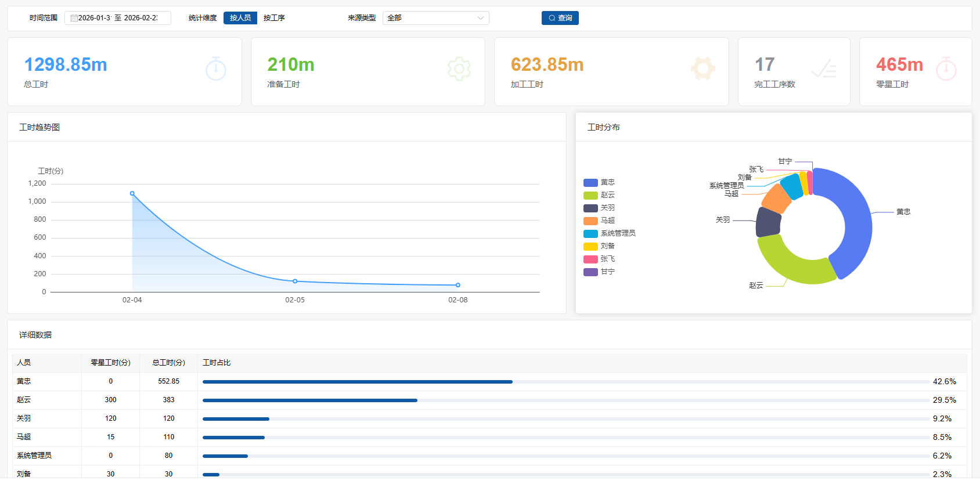Click the orange gear icon on 加工工时 card
This screenshot has width=980, height=484.
[x=702, y=68]
